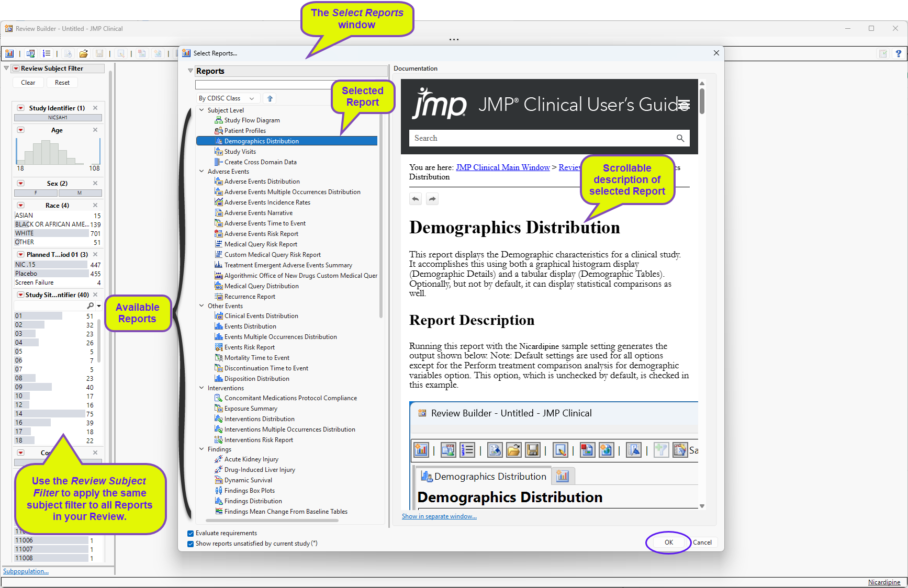Screen dimensions: 908x588
Task: Click the Adverse Events Narrative report icon
Action: pyautogui.click(x=219, y=213)
